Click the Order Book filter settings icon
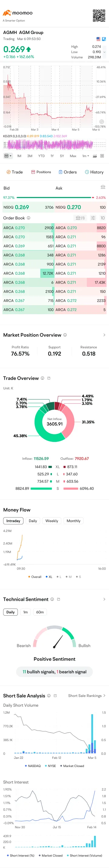109x868 pixels. [93, 218]
